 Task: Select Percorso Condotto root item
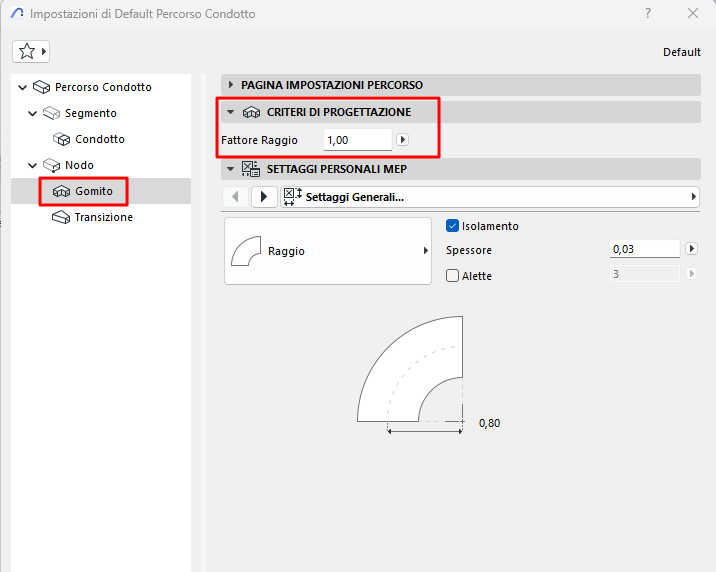click(x=103, y=87)
